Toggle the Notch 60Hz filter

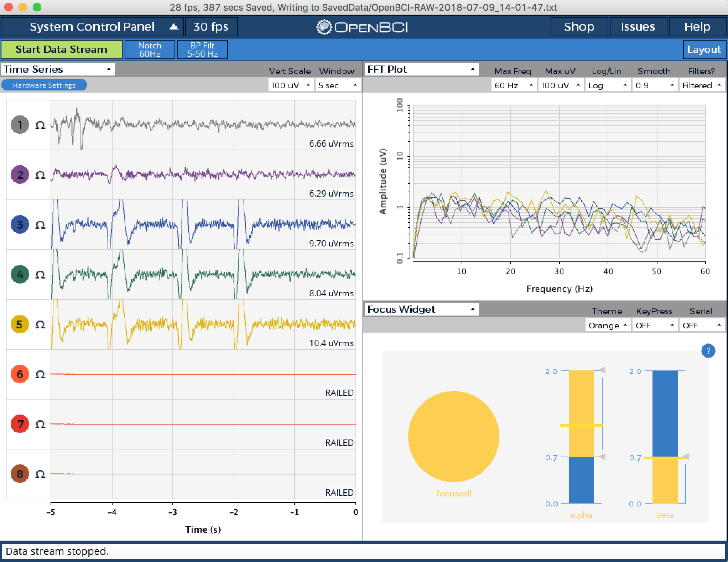[150, 50]
